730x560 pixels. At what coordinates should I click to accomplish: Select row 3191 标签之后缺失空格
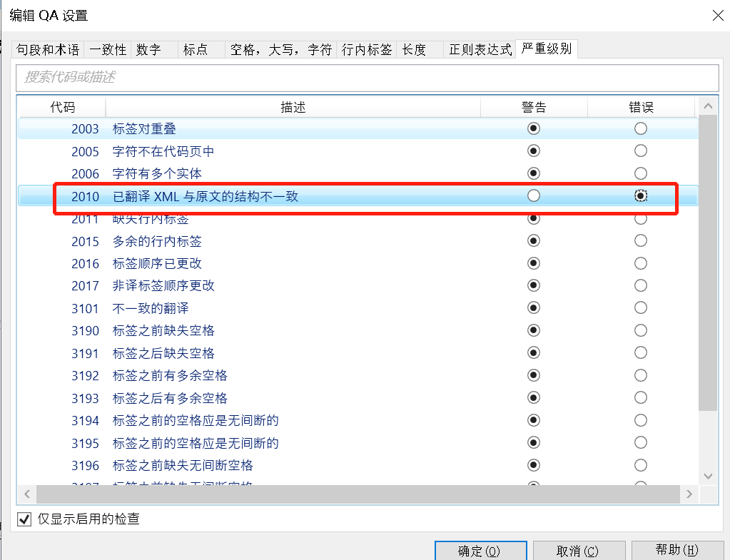358,353
